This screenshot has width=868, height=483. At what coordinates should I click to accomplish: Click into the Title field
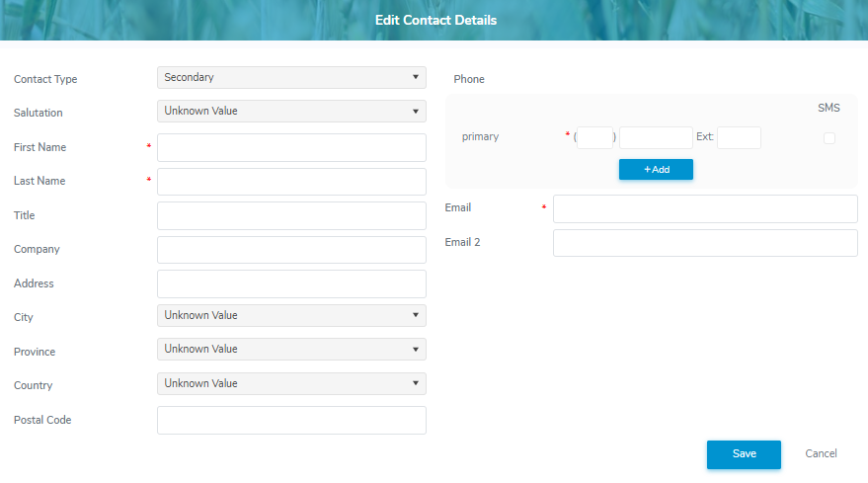(291, 216)
